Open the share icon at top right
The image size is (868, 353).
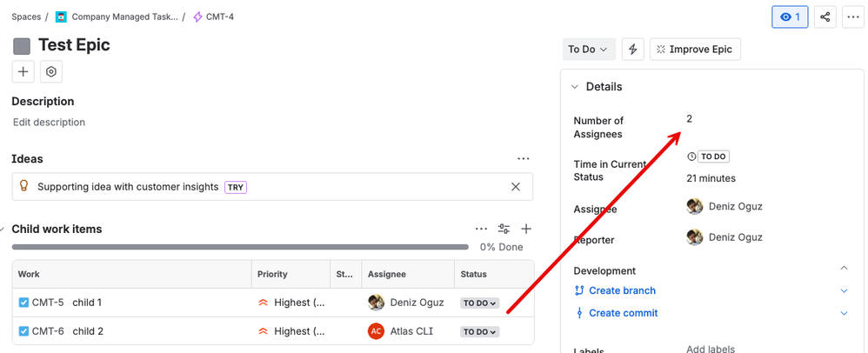click(x=825, y=17)
